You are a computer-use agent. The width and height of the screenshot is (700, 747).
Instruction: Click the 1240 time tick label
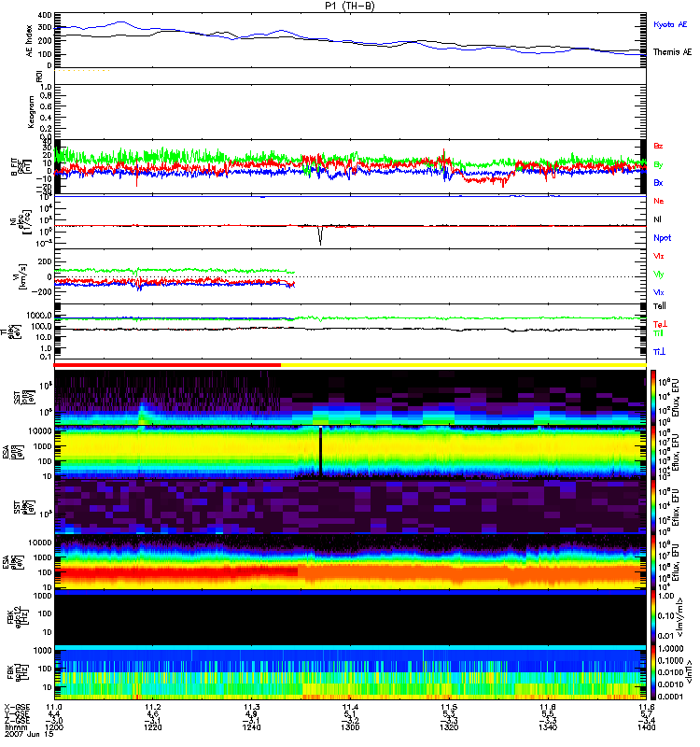[x=251, y=727]
